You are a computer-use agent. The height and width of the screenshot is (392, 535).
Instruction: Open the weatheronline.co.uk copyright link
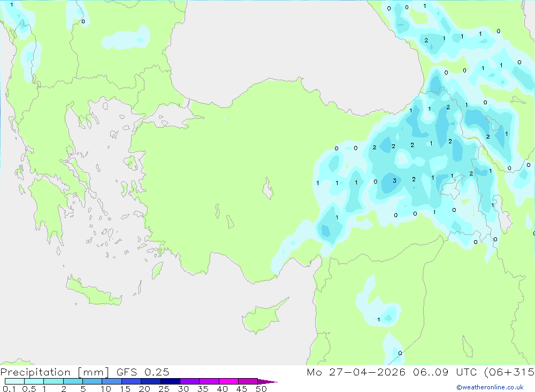point(490,387)
